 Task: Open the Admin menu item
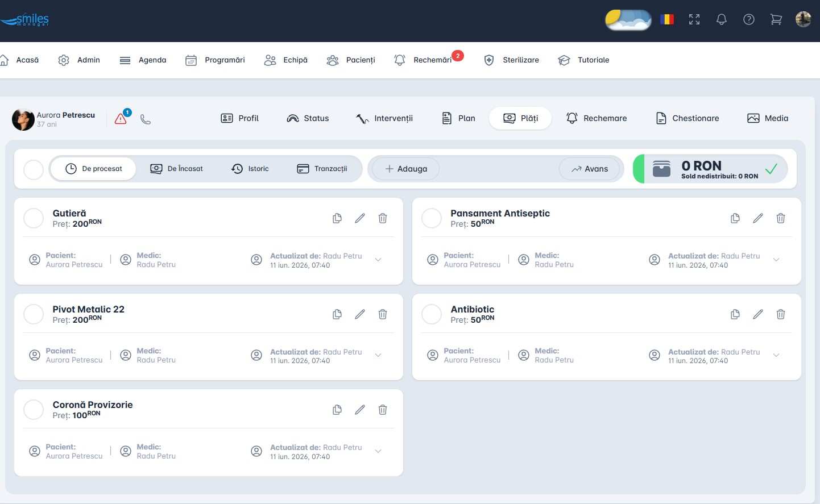click(79, 60)
